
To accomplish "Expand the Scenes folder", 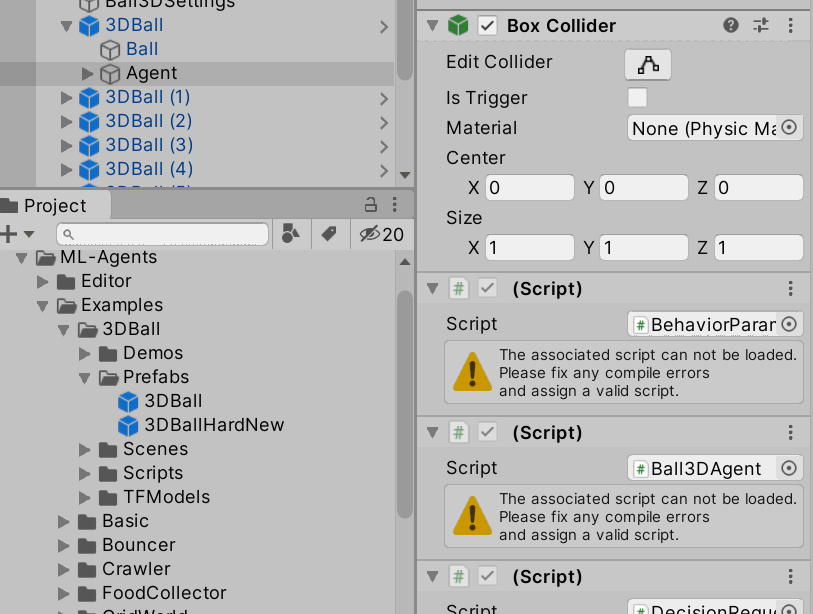I will tap(87, 449).
